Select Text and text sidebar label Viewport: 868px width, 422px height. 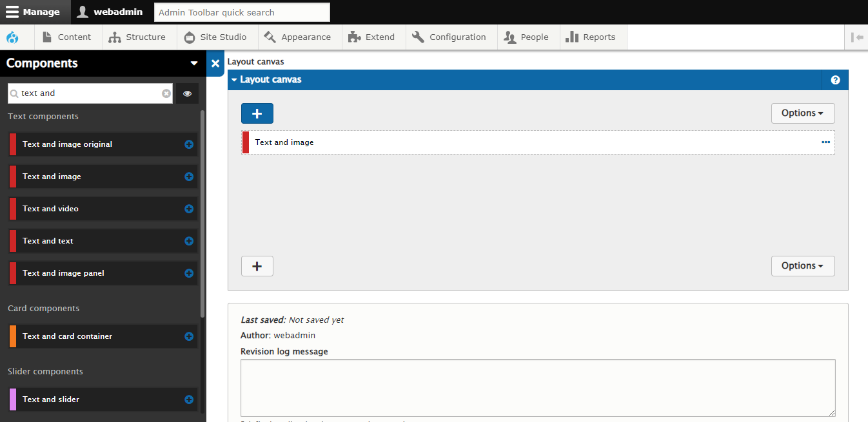click(48, 241)
